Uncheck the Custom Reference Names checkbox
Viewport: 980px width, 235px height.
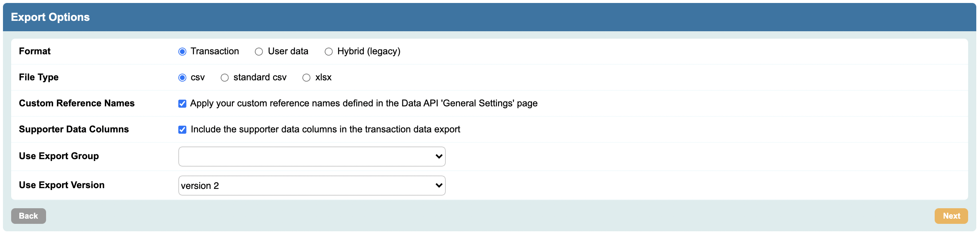[182, 104]
